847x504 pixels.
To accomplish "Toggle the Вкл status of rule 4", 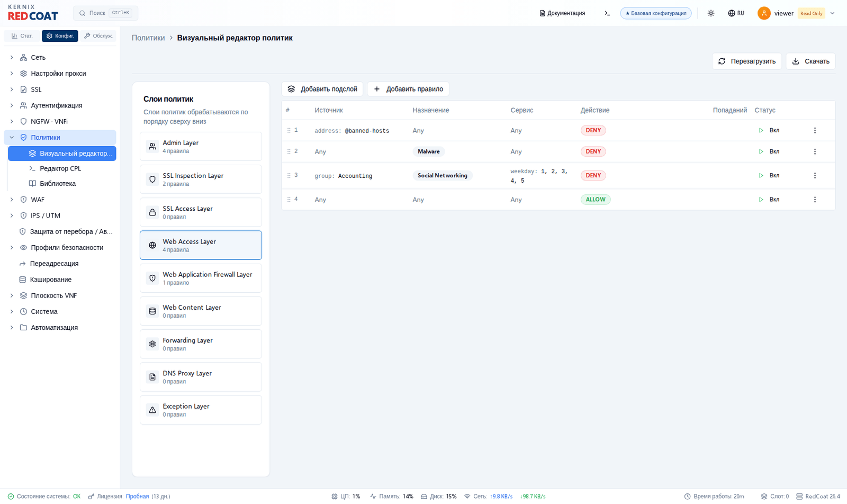I will 769,200.
